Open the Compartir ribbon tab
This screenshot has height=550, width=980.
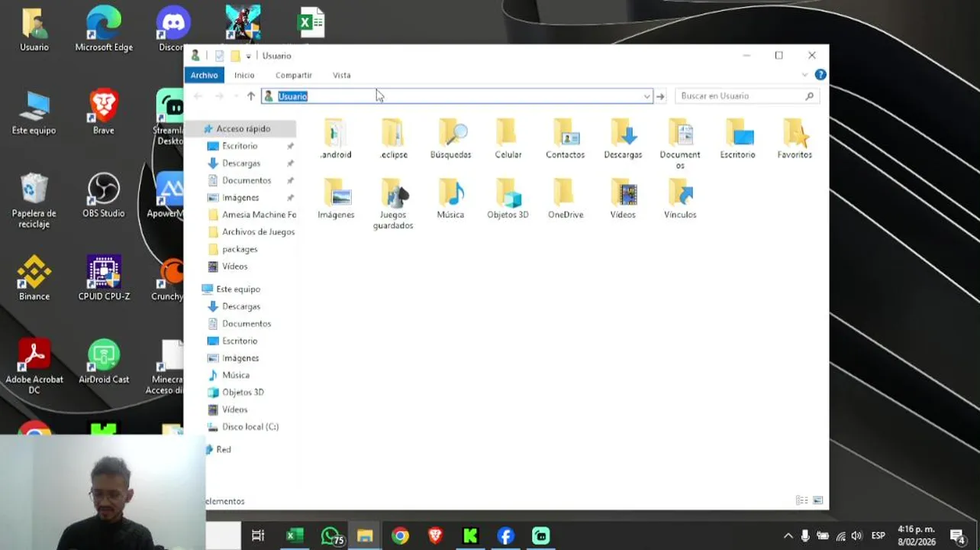(294, 75)
